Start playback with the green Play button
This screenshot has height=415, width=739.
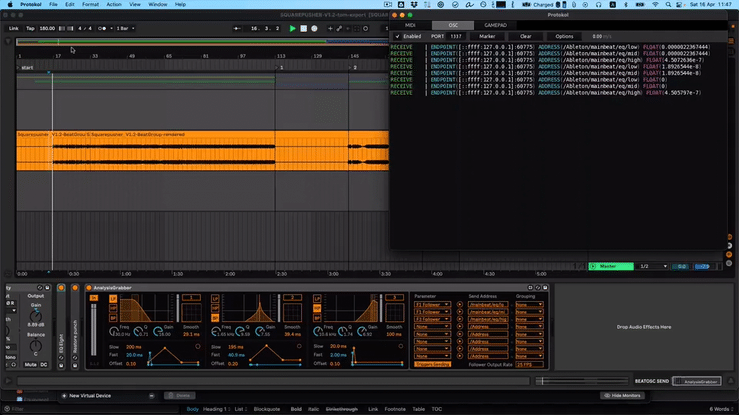pyautogui.click(x=293, y=28)
